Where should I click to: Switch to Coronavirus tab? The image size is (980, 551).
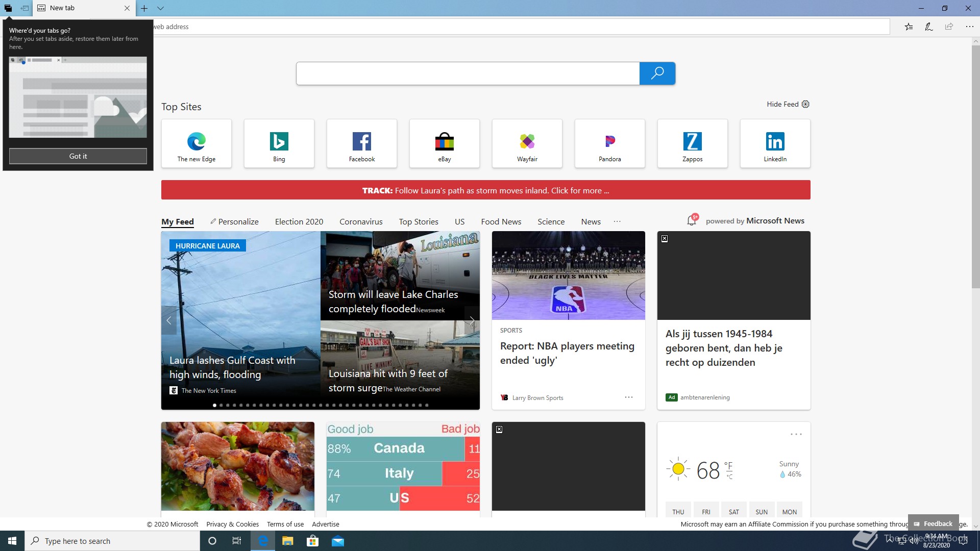coord(361,221)
